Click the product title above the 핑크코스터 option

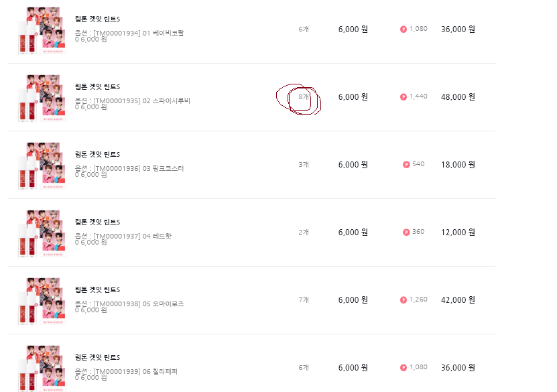coord(97,154)
